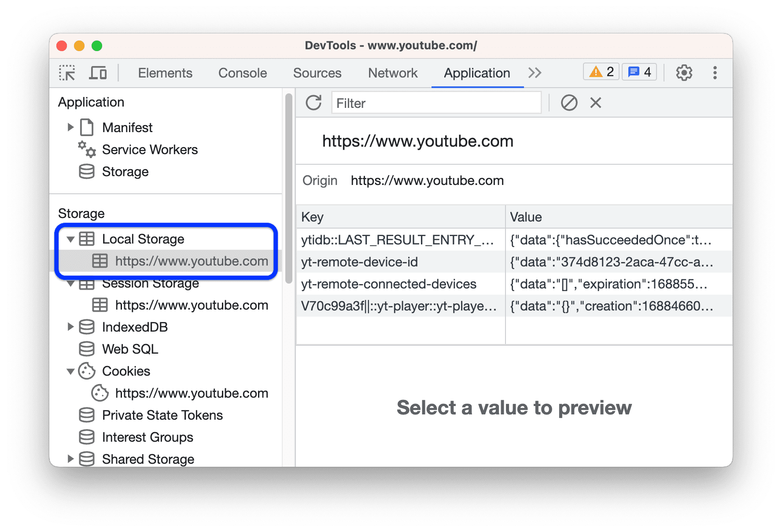Select the yt-remote-device-id storage row

coord(359,262)
